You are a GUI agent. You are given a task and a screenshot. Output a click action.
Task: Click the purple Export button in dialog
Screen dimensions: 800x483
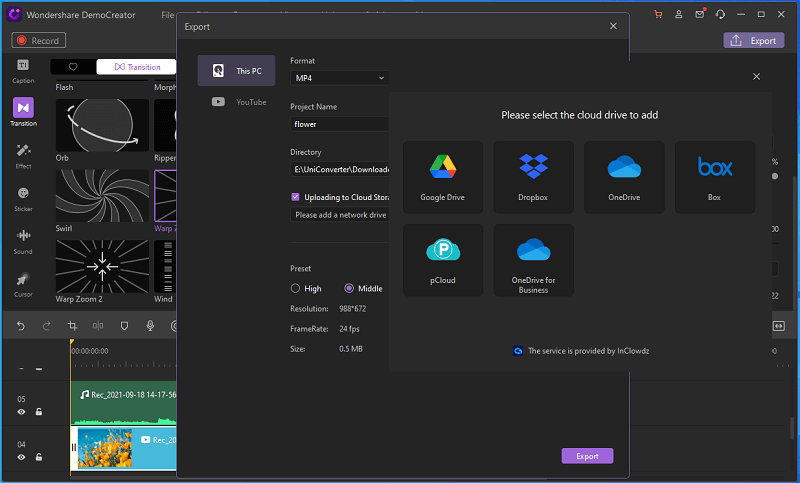coord(587,456)
